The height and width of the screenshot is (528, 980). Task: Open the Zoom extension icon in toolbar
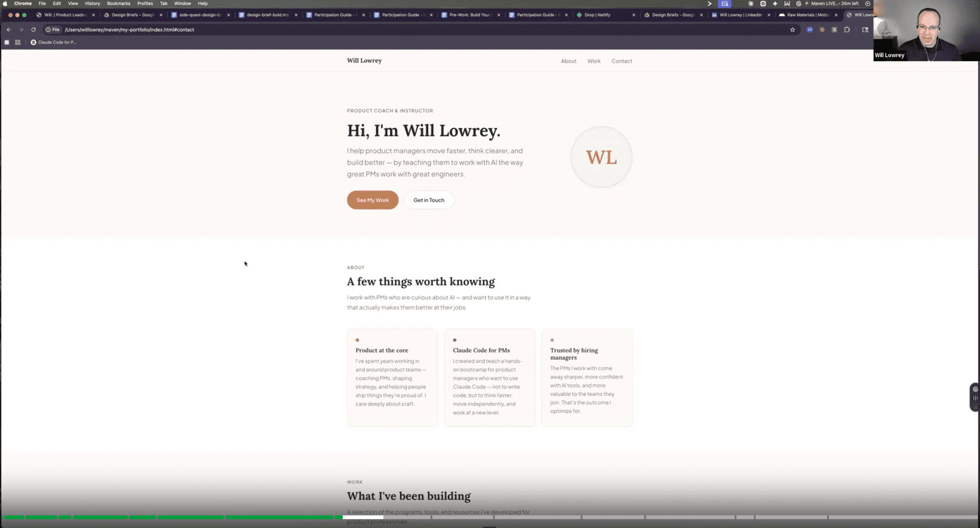(x=809, y=29)
